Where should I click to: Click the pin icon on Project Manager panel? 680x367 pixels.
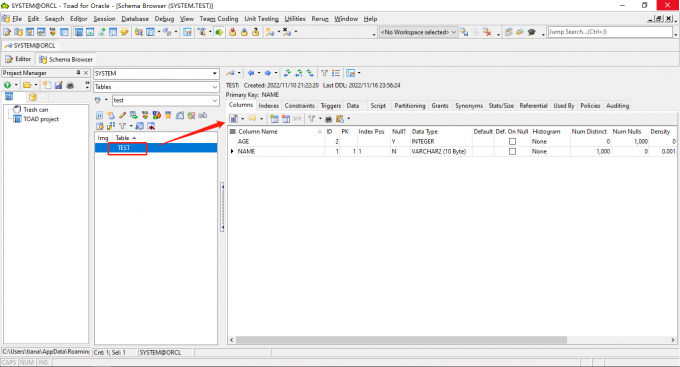coord(78,73)
